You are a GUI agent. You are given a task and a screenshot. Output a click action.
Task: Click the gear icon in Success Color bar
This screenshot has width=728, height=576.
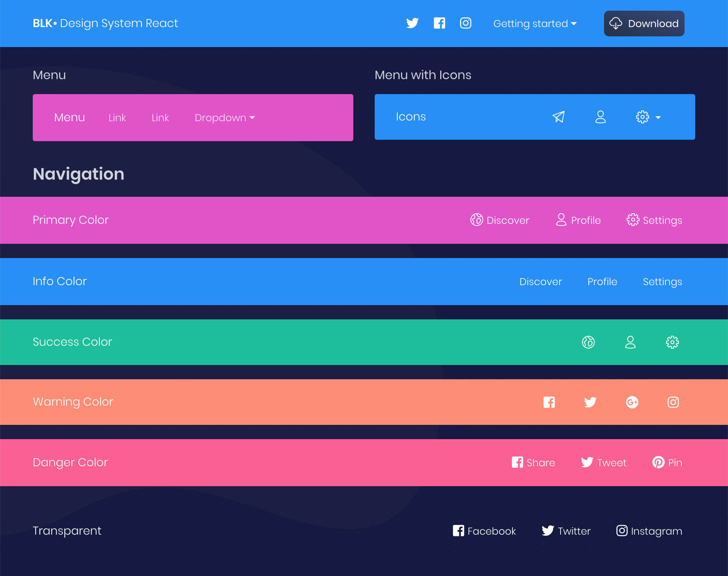672,342
